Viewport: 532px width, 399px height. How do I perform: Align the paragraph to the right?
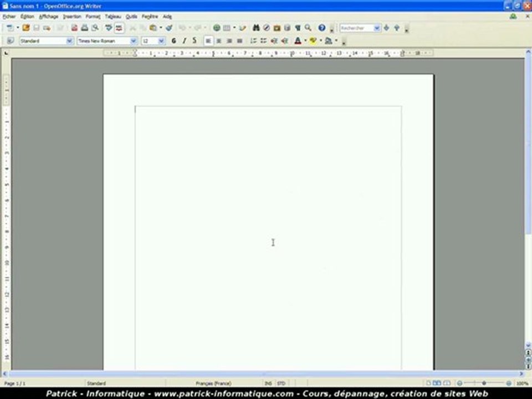click(x=229, y=41)
